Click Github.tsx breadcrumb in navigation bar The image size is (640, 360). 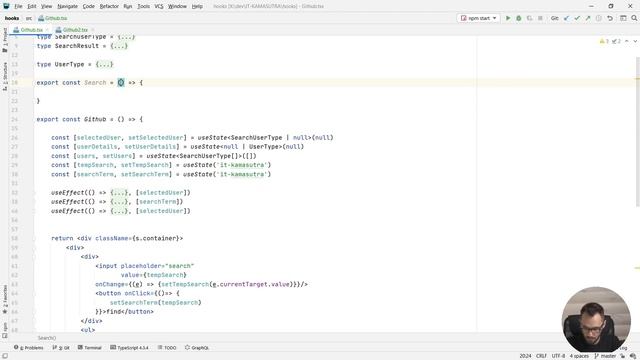[53, 18]
